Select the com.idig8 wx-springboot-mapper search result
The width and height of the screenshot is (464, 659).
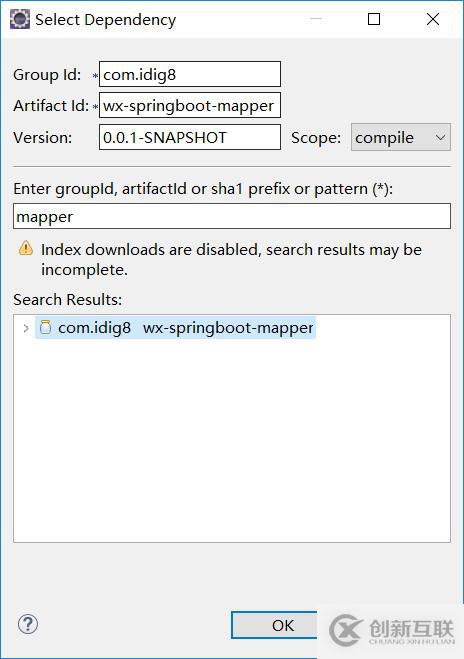[x=175, y=327]
